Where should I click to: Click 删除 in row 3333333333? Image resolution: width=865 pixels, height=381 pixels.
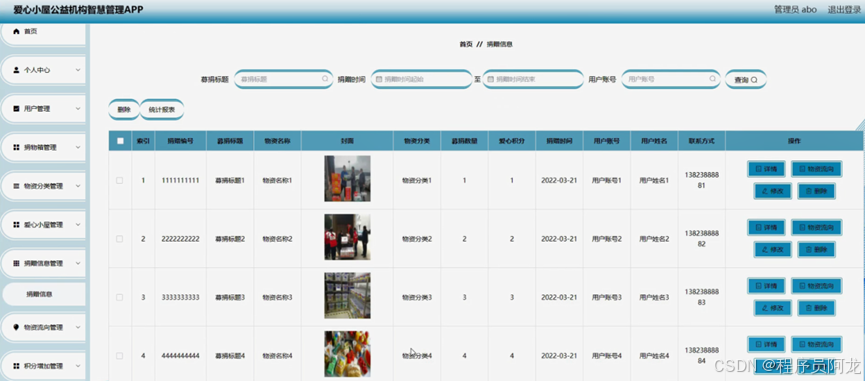816,308
